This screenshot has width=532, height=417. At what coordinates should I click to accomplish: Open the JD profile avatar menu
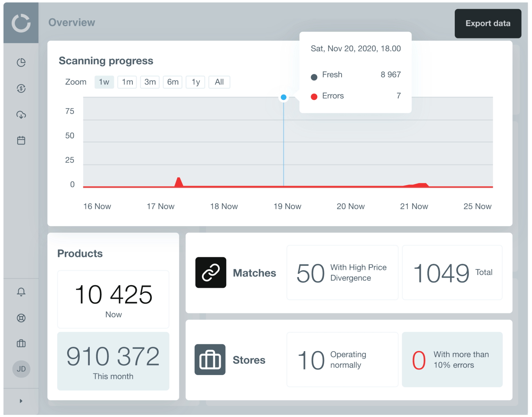(21, 369)
